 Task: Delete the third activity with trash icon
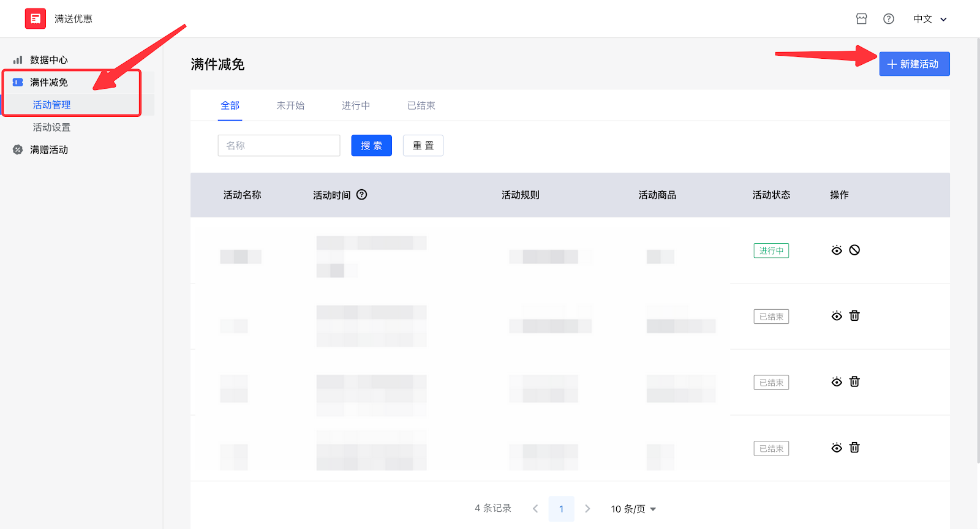(x=854, y=382)
